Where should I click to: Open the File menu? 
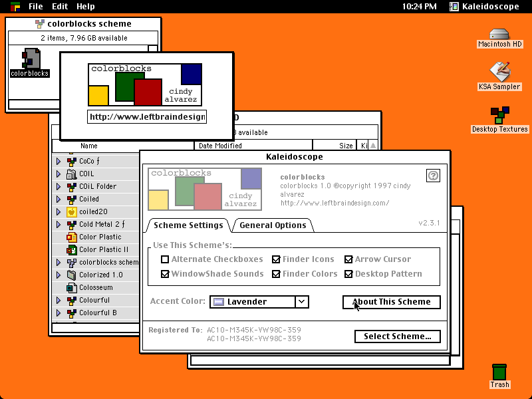pos(36,7)
